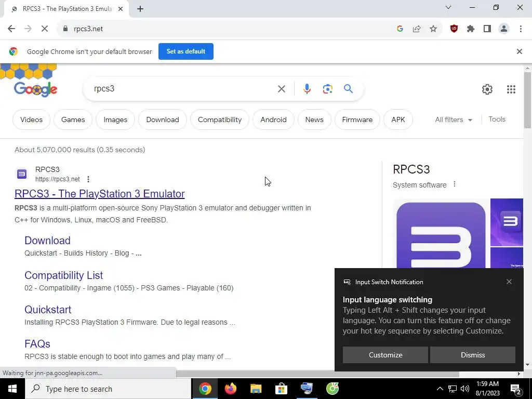The width and height of the screenshot is (532, 399).
Task: Click Customize in the notification
Action: click(x=385, y=354)
